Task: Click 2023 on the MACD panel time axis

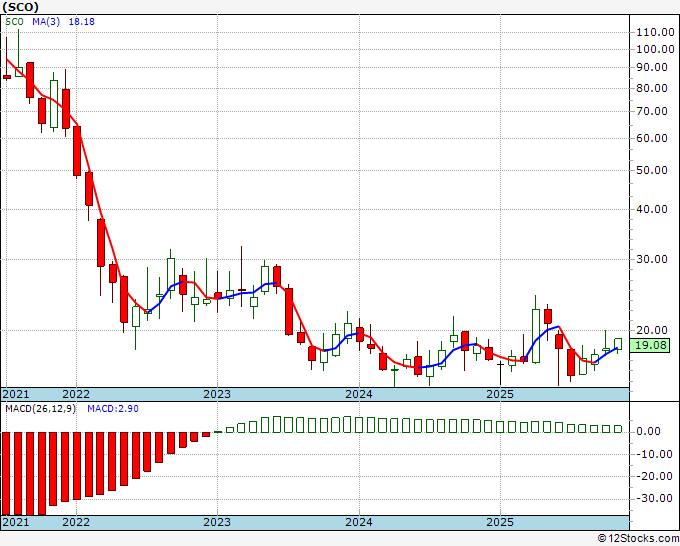Action: coord(217,522)
